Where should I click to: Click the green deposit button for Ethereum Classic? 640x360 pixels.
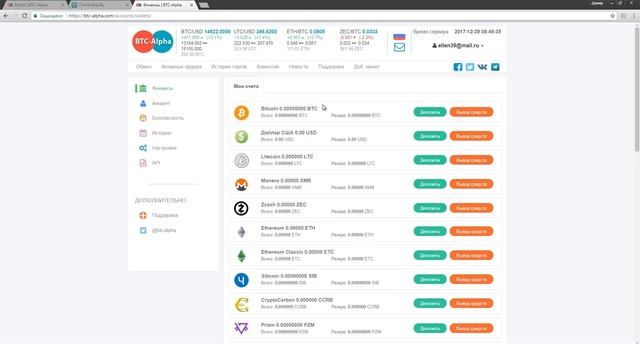coord(430,256)
